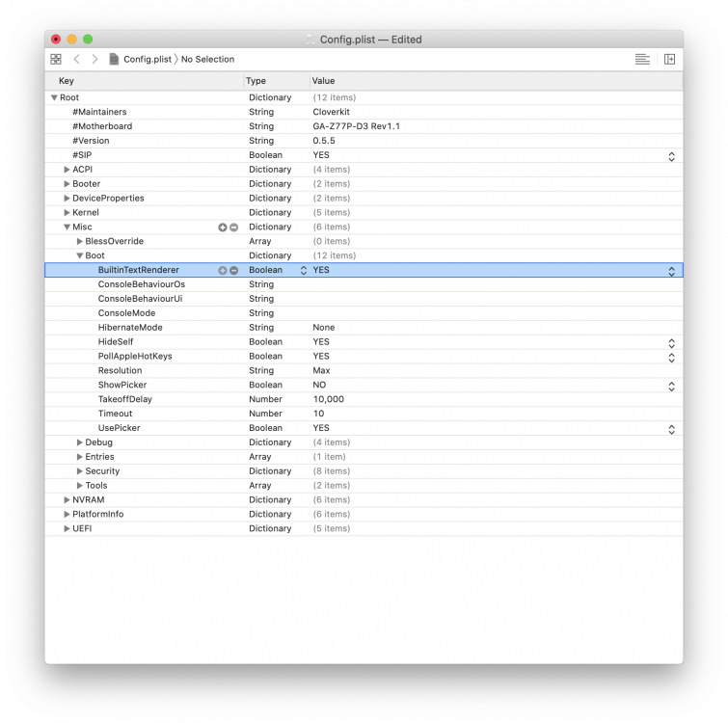The image size is (728, 723).
Task: Click the Resolution value Max
Action: point(321,371)
